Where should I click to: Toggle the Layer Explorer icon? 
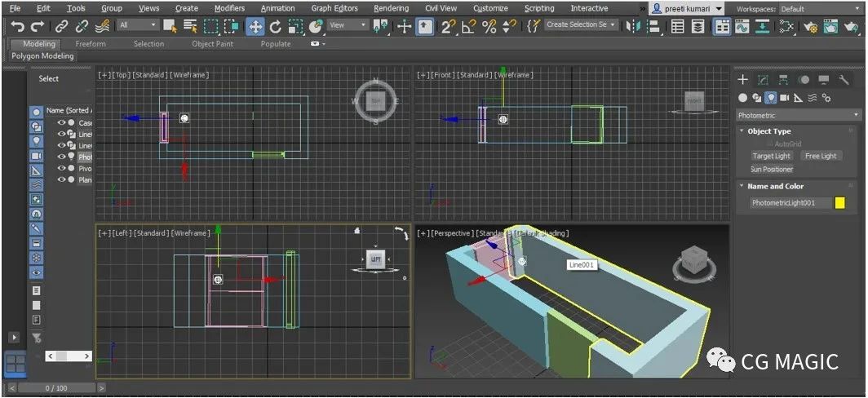coord(698,26)
